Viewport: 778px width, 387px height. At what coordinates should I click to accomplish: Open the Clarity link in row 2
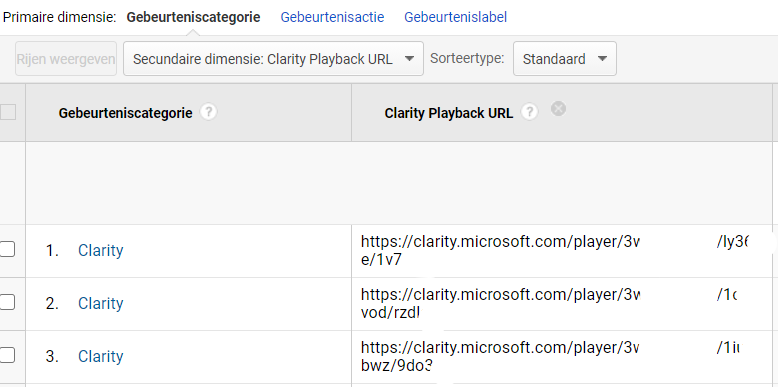(x=101, y=303)
